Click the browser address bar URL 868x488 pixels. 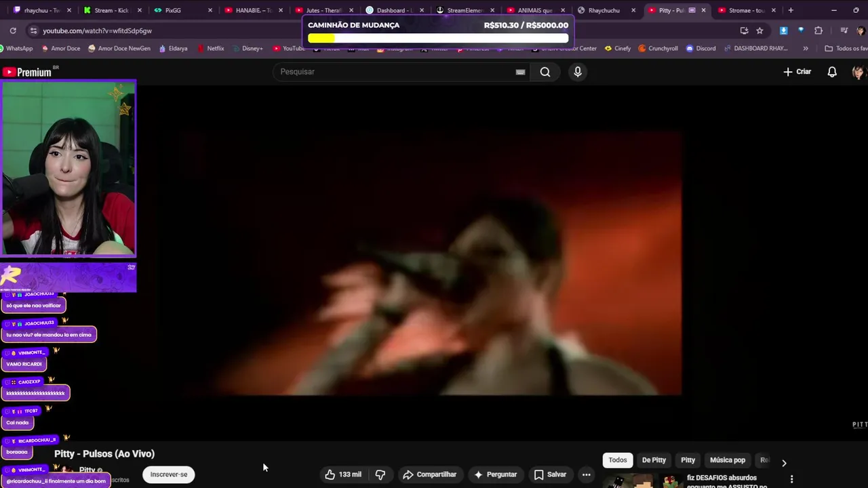tap(98, 30)
